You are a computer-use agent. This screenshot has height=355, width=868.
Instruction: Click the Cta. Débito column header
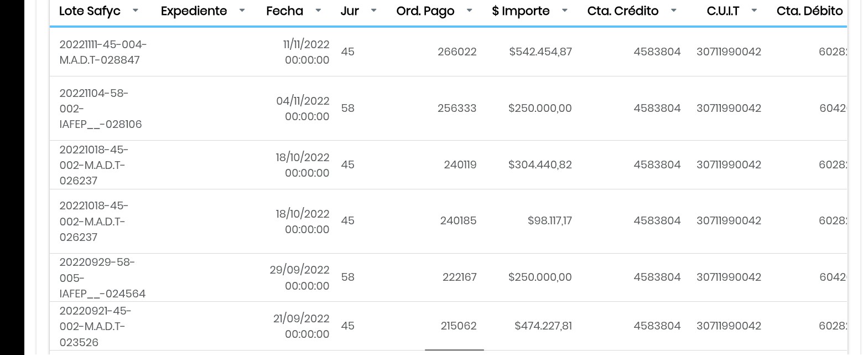(x=809, y=11)
